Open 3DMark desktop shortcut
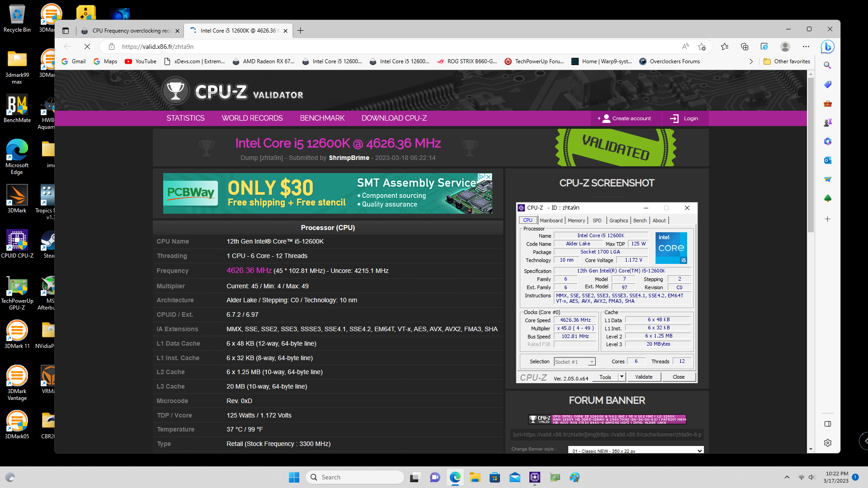This screenshot has height=488, width=868. coord(17,199)
